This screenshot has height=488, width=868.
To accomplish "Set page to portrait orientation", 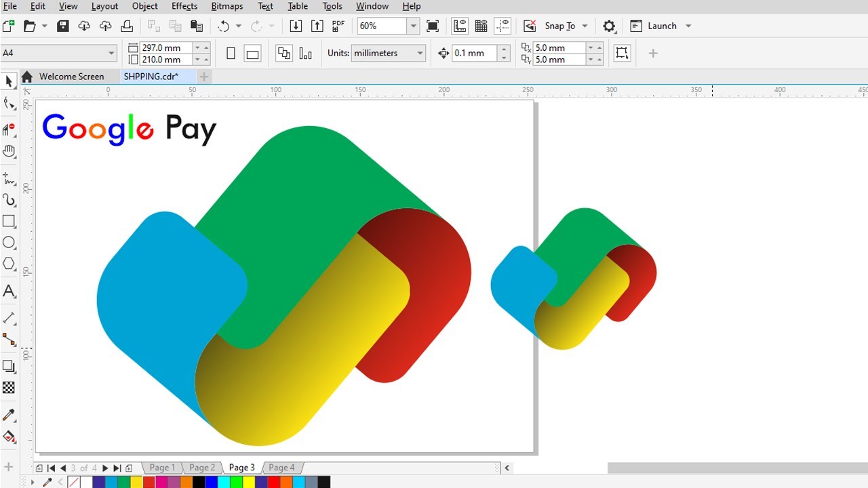I will [231, 54].
